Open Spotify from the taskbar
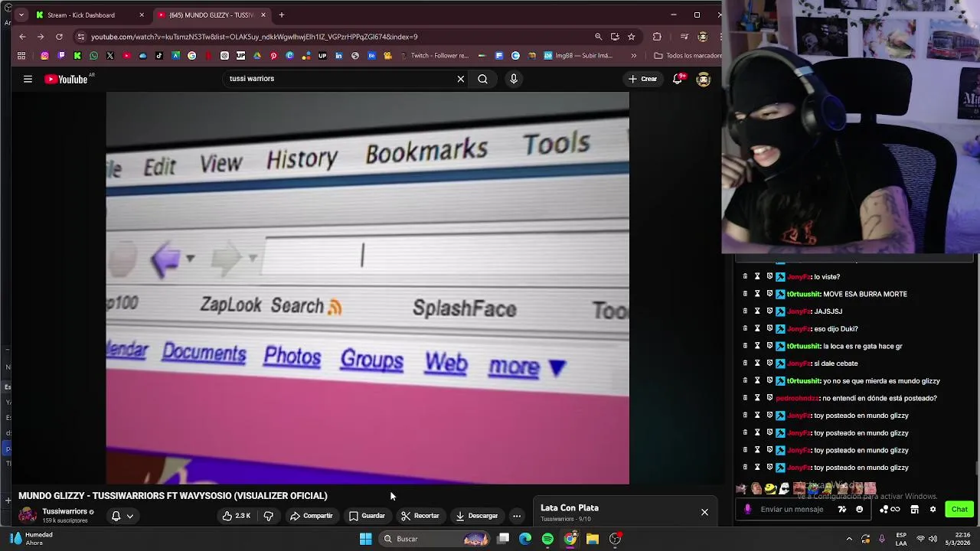Screen dimensions: 980x551 pos(547,539)
